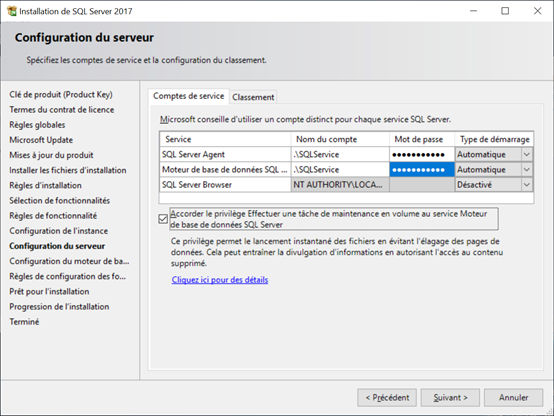The height and width of the screenshot is (416, 554).
Task: Select Configuration de l'instance step
Action: point(59,231)
